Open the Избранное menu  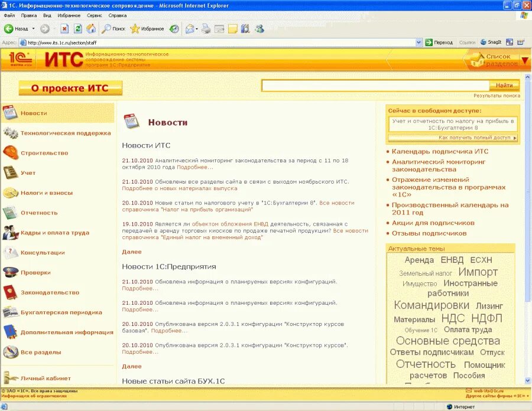69,15
